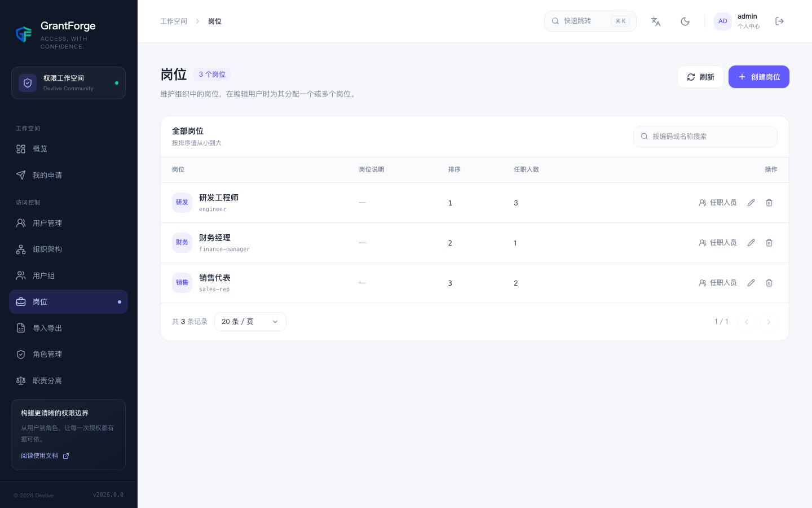The image size is (812, 508).
Task: Go to the next page of positions
Action: [769, 322]
